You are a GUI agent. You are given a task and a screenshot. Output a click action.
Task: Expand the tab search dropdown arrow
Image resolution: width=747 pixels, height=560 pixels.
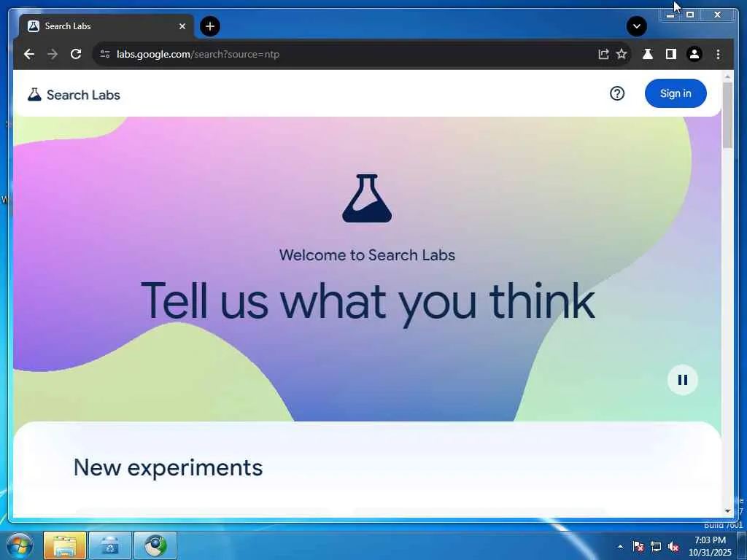pyautogui.click(x=636, y=26)
